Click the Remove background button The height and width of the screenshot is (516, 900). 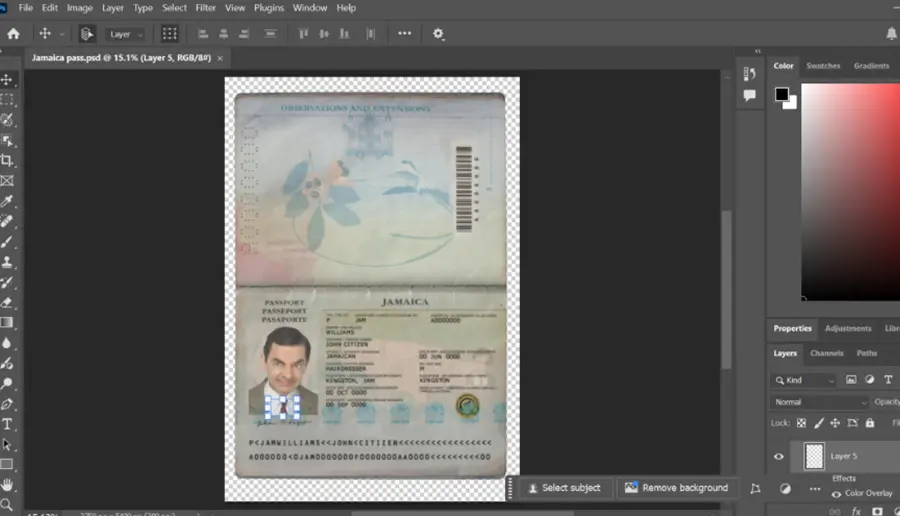(x=676, y=488)
